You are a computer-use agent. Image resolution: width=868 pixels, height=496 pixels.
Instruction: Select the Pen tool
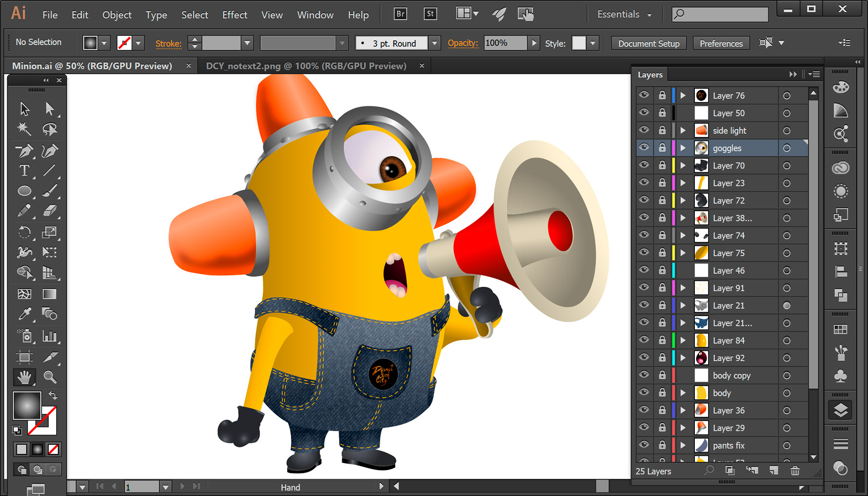click(24, 151)
